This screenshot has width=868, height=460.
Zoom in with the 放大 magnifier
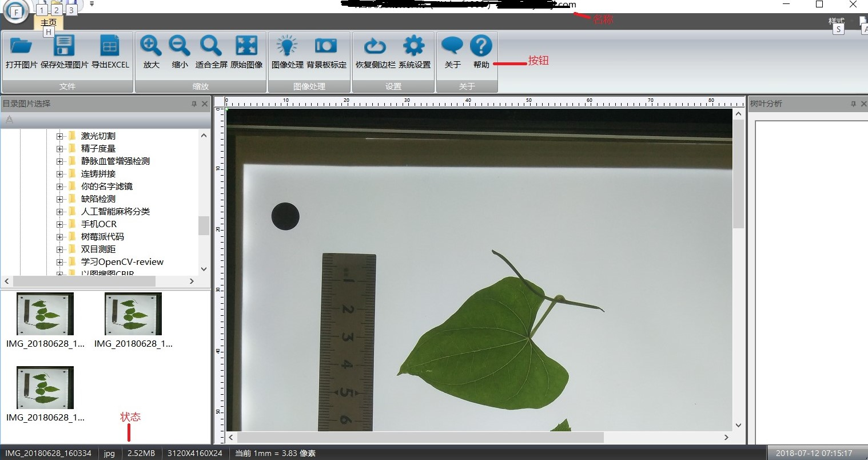pos(151,52)
